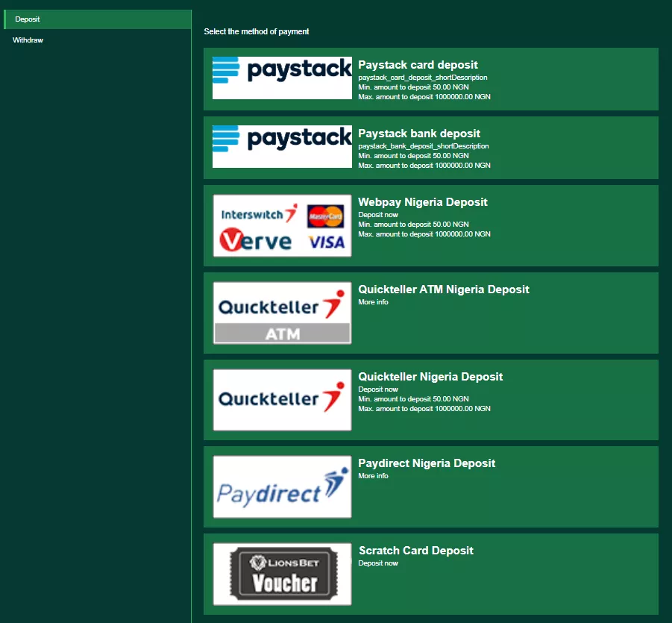Select the LionsBet Voucher logo
This screenshot has height=623, width=672.
point(282,573)
